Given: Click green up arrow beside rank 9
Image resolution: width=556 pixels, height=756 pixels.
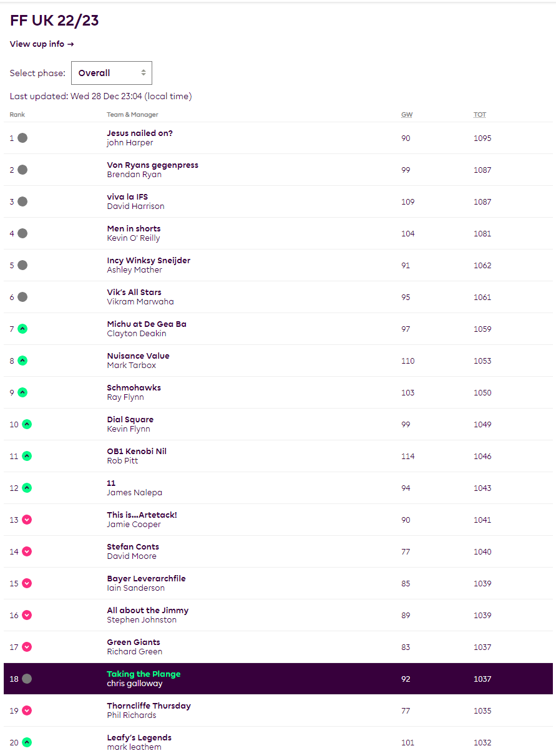Looking at the screenshot, I should 22,392.
